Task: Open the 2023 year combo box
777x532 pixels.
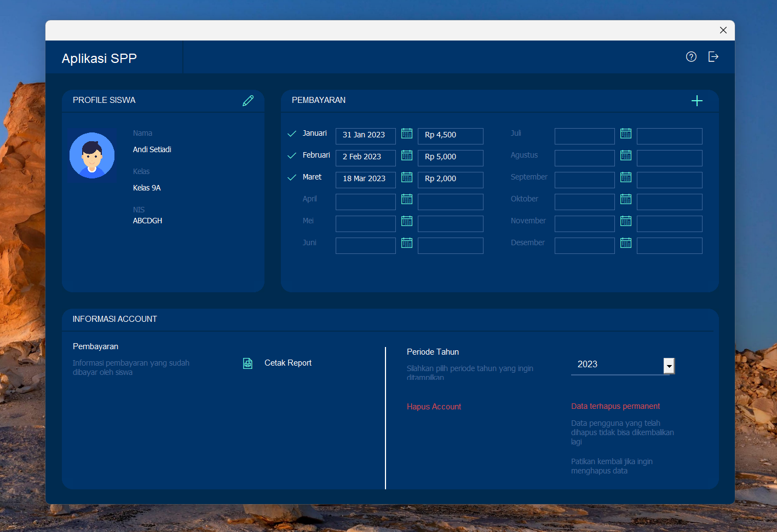Action: [616, 365]
